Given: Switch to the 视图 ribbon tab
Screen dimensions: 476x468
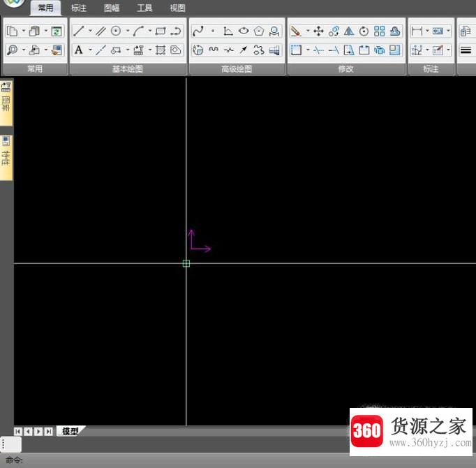Looking at the screenshot, I should pyautogui.click(x=177, y=8).
